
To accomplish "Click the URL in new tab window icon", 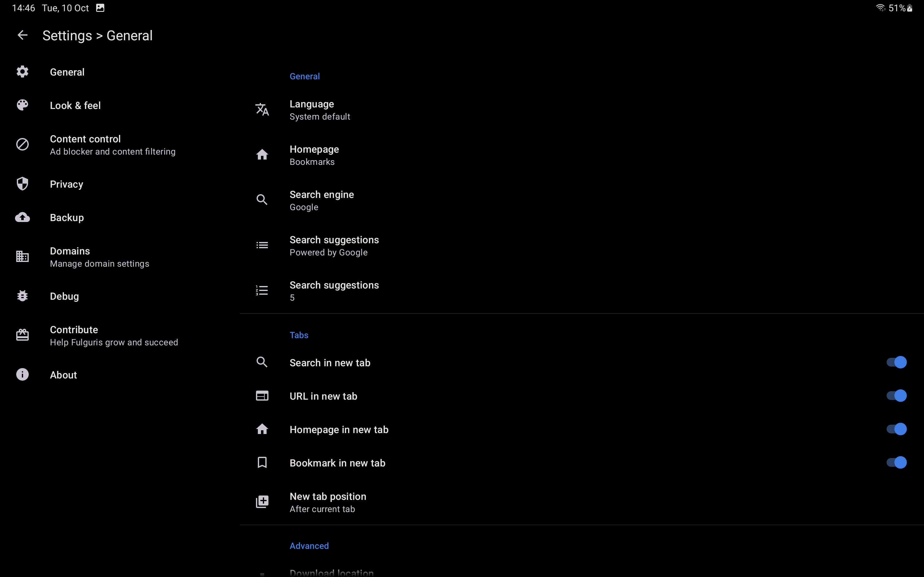I will [262, 396].
